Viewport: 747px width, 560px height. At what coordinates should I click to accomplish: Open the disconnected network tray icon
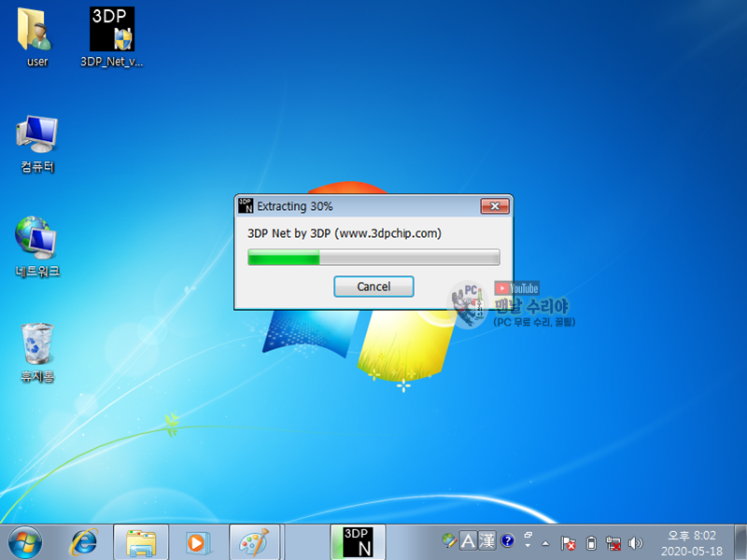click(x=613, y=543)
